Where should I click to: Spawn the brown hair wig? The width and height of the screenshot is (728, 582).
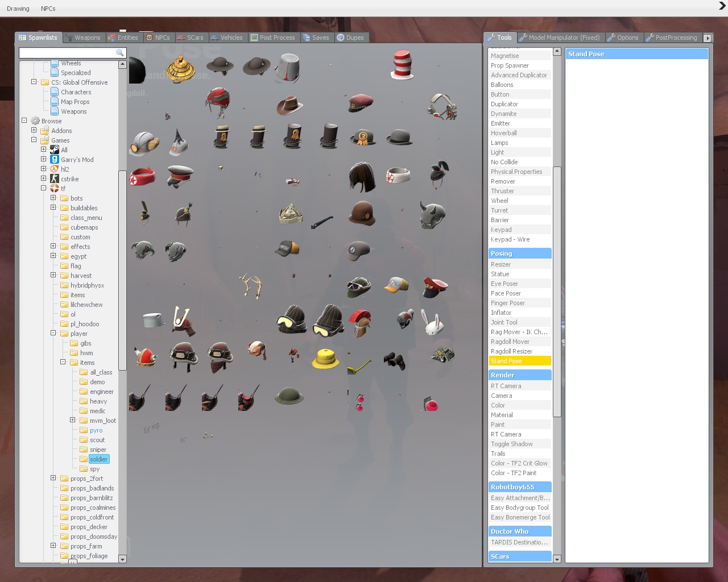[362, 177]
